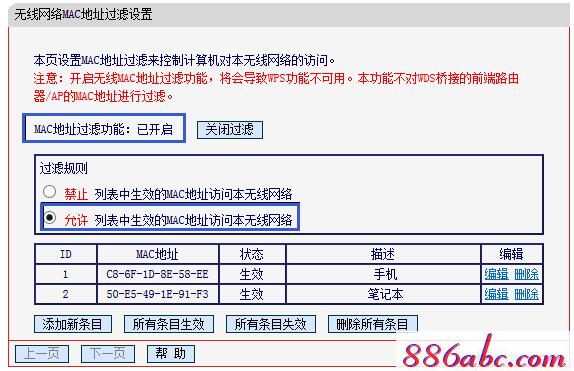Go to previous page with 上一页
This screenshot has height=371, width=574.
pos(42,354)
